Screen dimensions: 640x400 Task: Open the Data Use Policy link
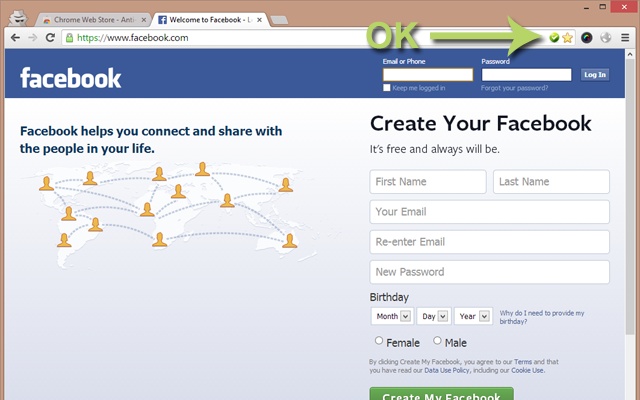447,371
